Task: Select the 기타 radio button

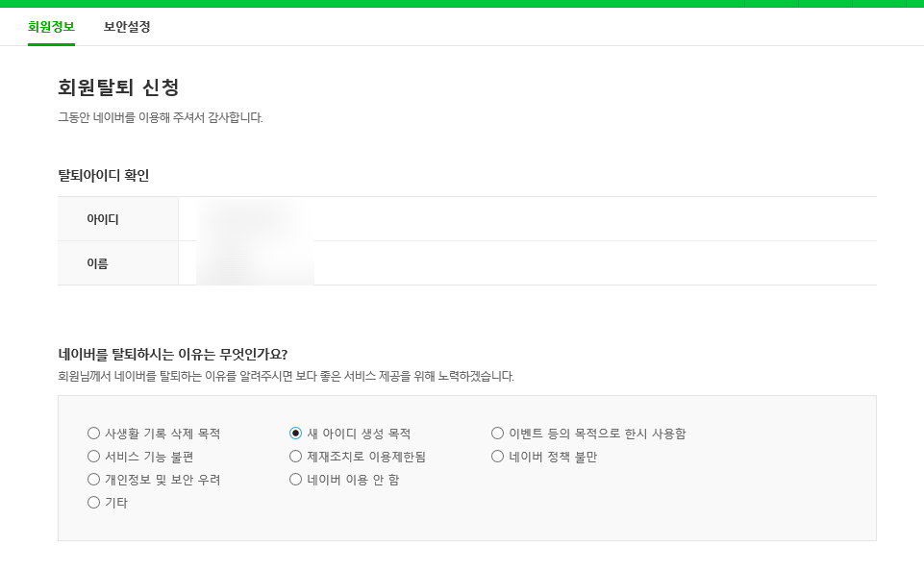Action: coord(93,503)
